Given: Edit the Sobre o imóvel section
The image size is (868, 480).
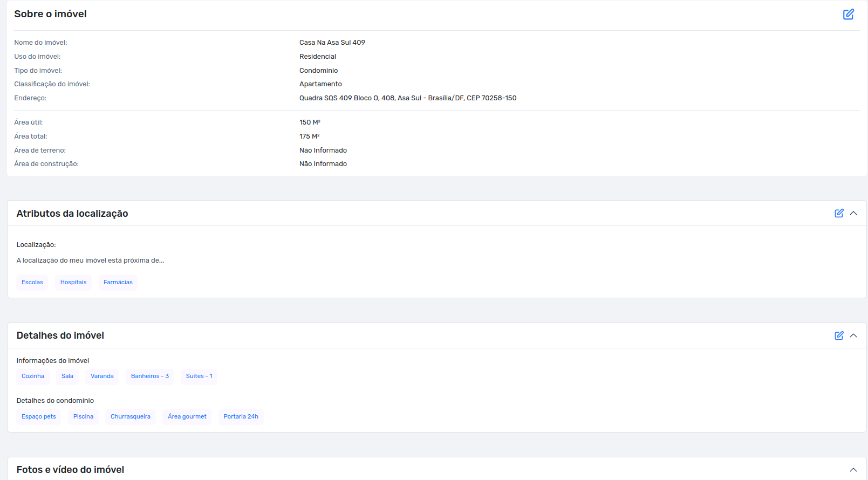Looking at the screenshot, I should tap(848, 14).
